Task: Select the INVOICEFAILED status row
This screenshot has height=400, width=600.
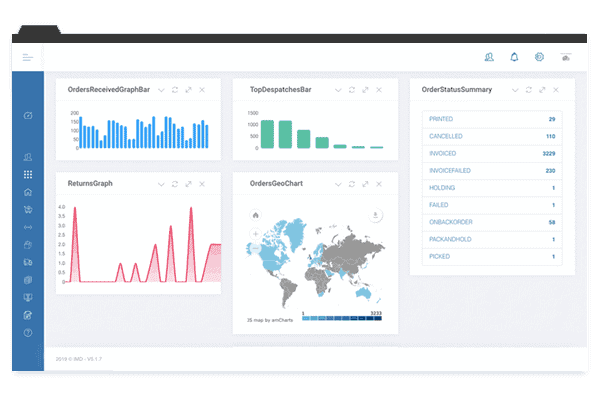Action: tap(492, 171)
